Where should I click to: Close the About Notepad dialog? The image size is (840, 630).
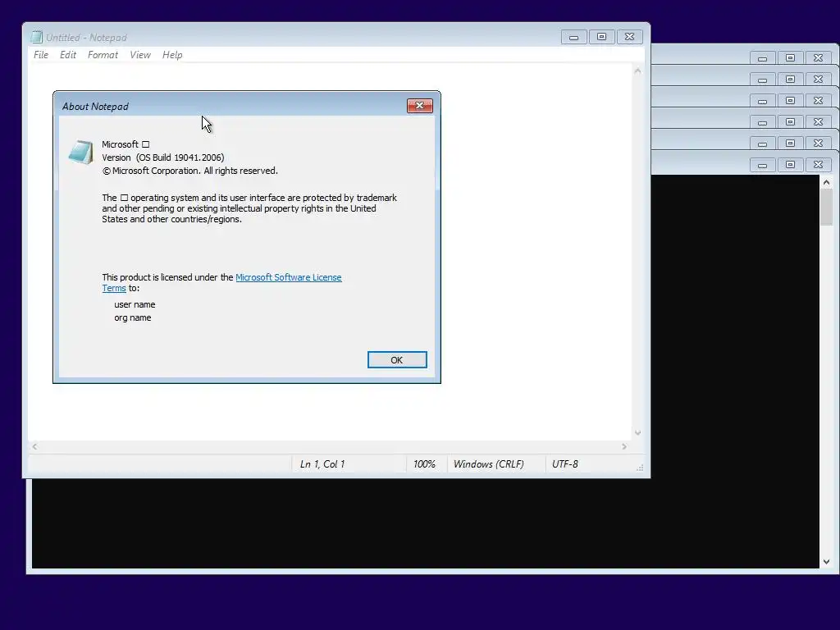pos(419,106)
